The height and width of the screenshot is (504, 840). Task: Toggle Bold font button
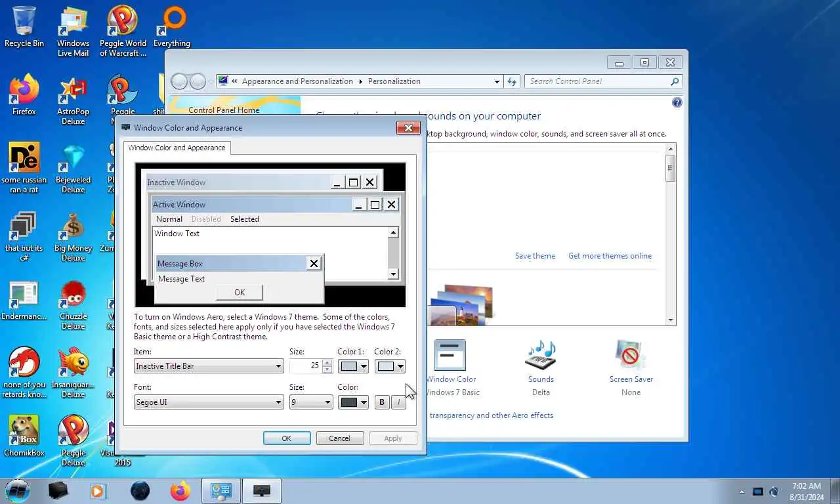[382, 402]
